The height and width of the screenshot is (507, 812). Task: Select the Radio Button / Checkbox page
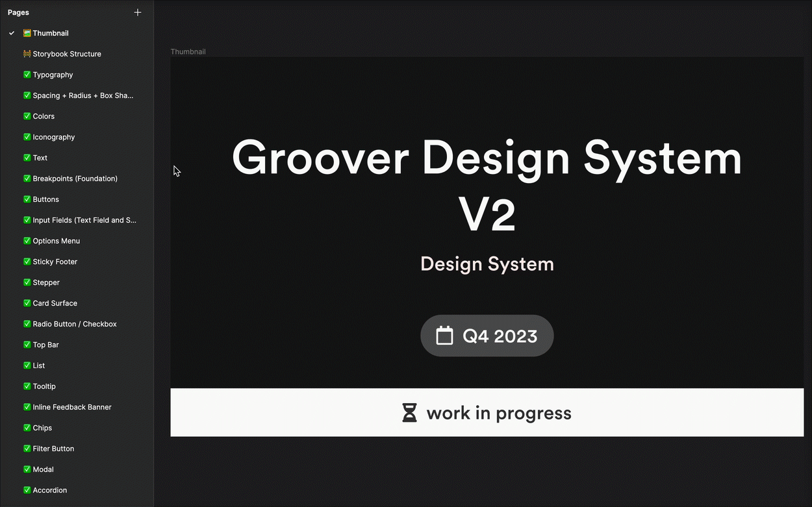74,324
